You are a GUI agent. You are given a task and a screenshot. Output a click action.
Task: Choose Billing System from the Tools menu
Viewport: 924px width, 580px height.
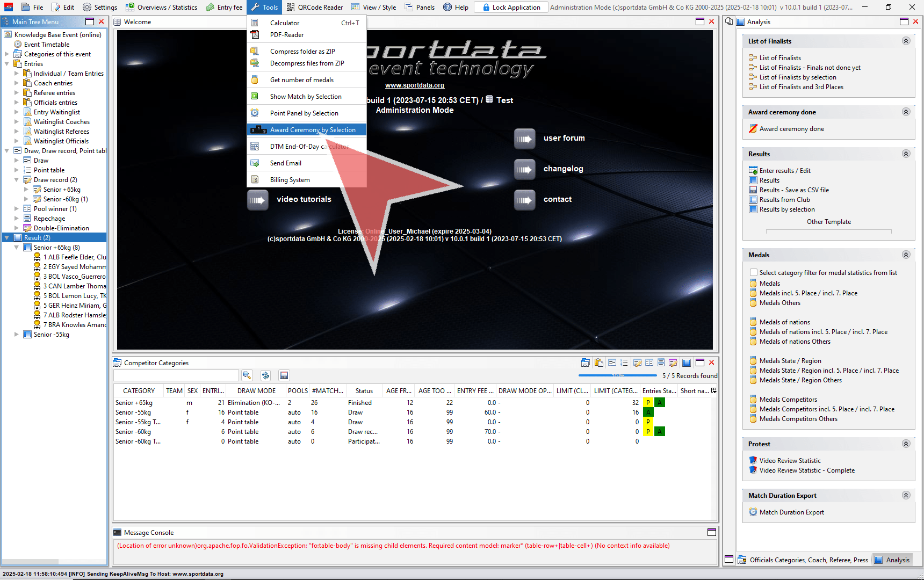pyautogui.click(x=290, y=180)
